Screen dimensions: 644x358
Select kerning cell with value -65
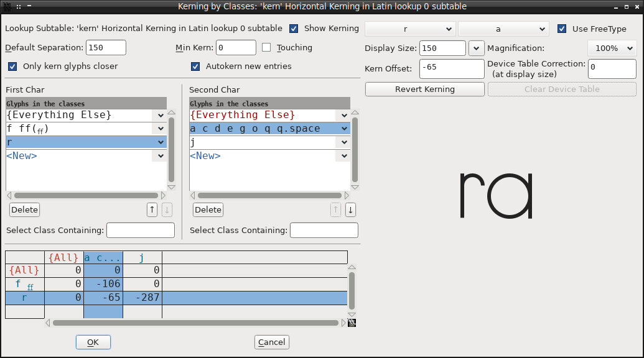coord(103,298)
